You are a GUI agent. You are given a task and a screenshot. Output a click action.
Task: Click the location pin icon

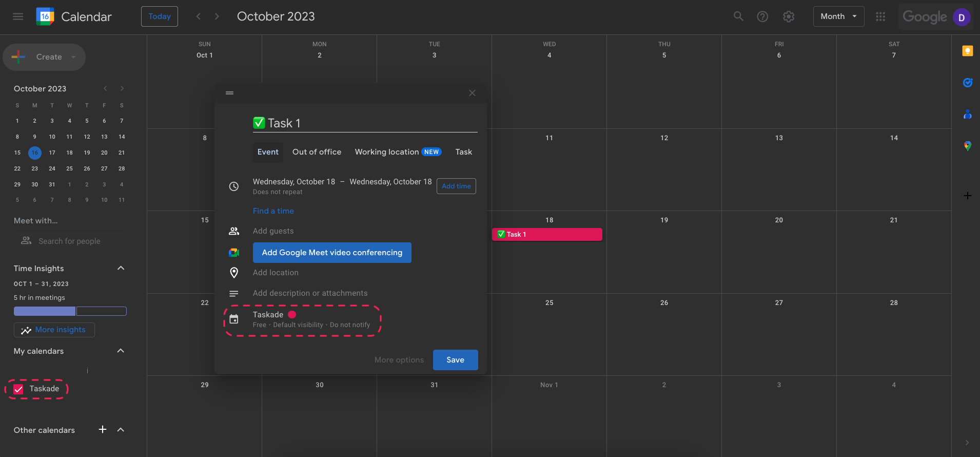234,273
